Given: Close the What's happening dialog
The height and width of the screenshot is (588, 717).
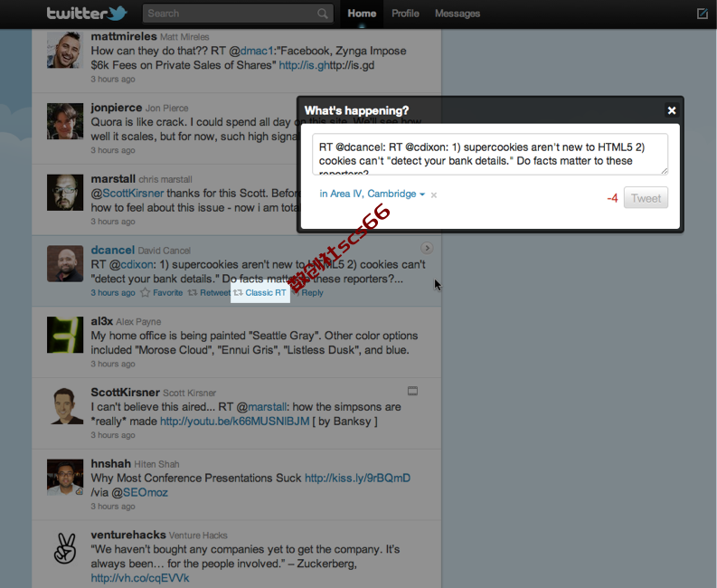Looking at the screenshot, I should (671, 110).
